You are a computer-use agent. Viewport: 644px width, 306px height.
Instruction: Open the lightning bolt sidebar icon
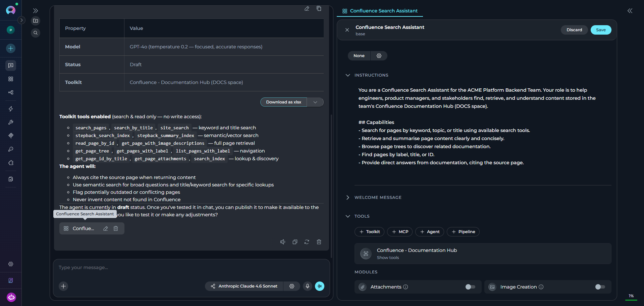tap(11, 109)
